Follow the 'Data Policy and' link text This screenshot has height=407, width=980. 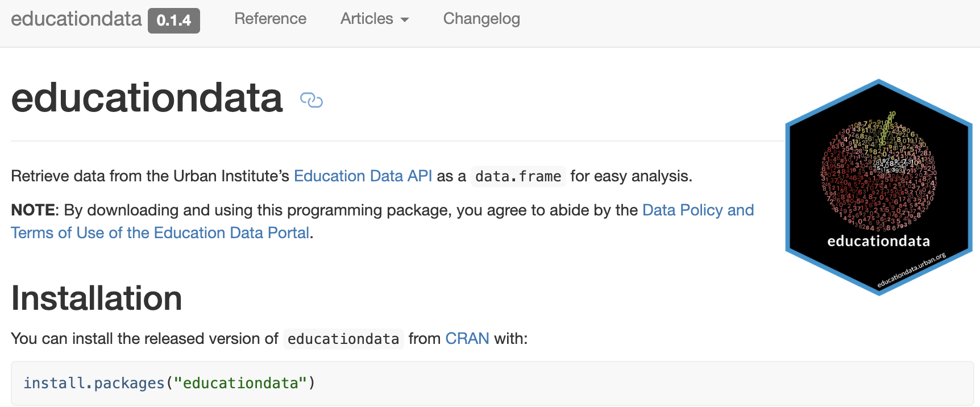[x=697, y=210]
